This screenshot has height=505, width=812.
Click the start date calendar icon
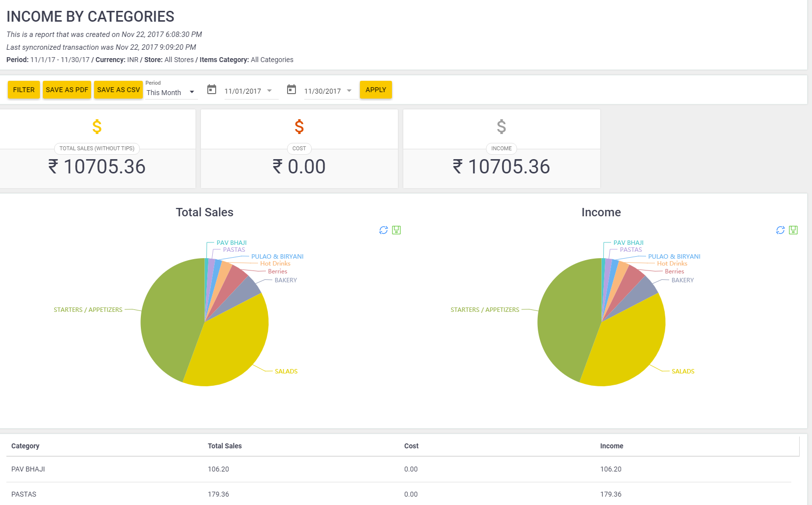[x=212, y=90]
